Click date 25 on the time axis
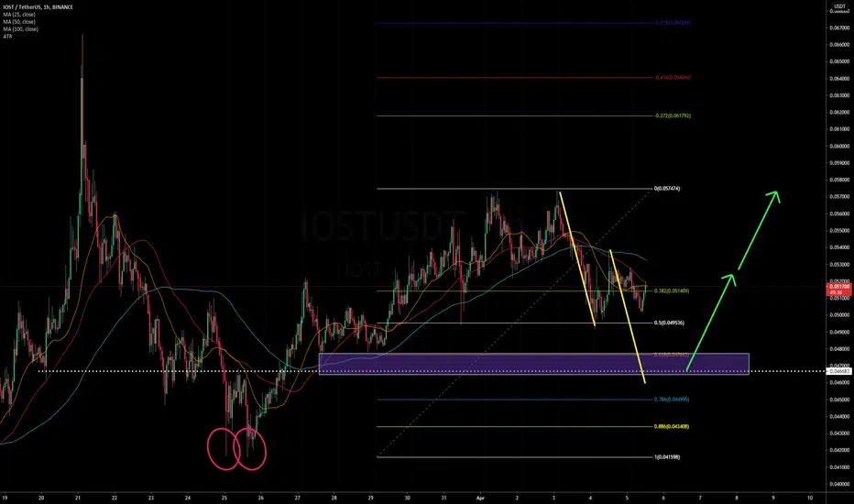Viewport: 854px width, 504px height. (224, 498)
